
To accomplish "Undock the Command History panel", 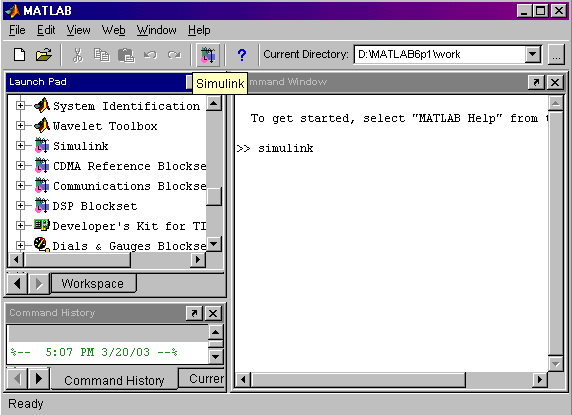I will (x=194, y=313).
